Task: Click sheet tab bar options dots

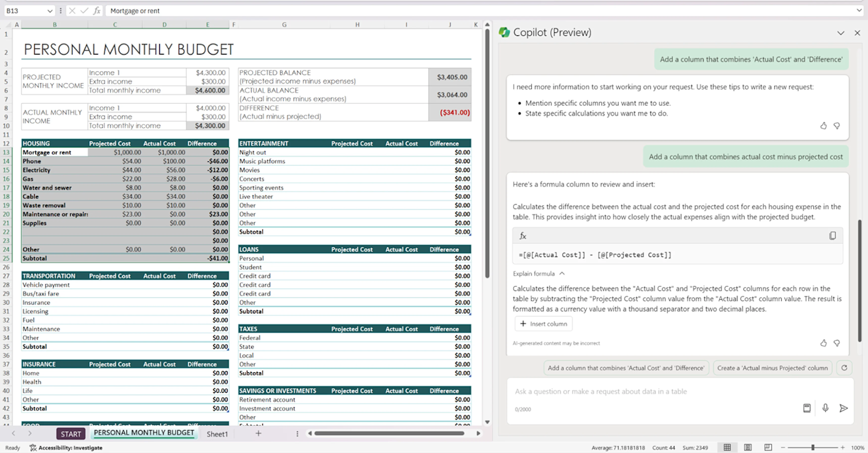Action: 297,434
